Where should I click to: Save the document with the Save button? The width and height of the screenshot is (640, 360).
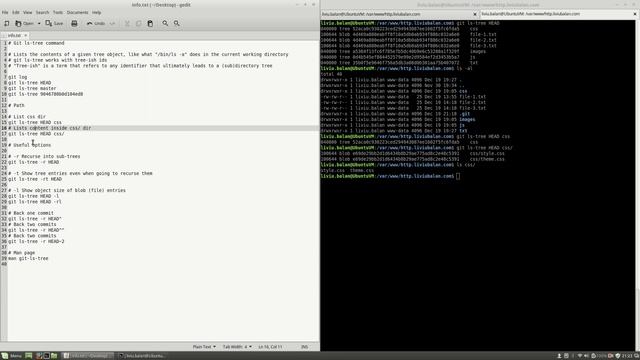pos(54,24)
